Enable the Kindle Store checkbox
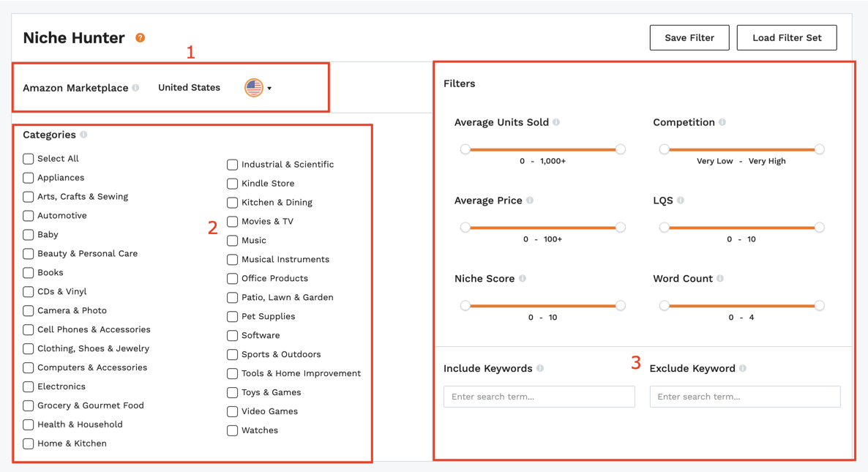 (x=233, y=183)
